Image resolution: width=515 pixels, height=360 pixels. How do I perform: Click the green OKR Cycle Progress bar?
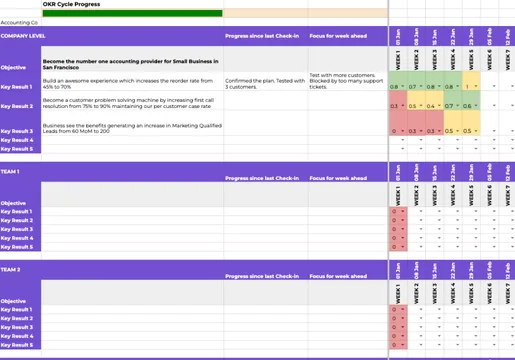132,13
